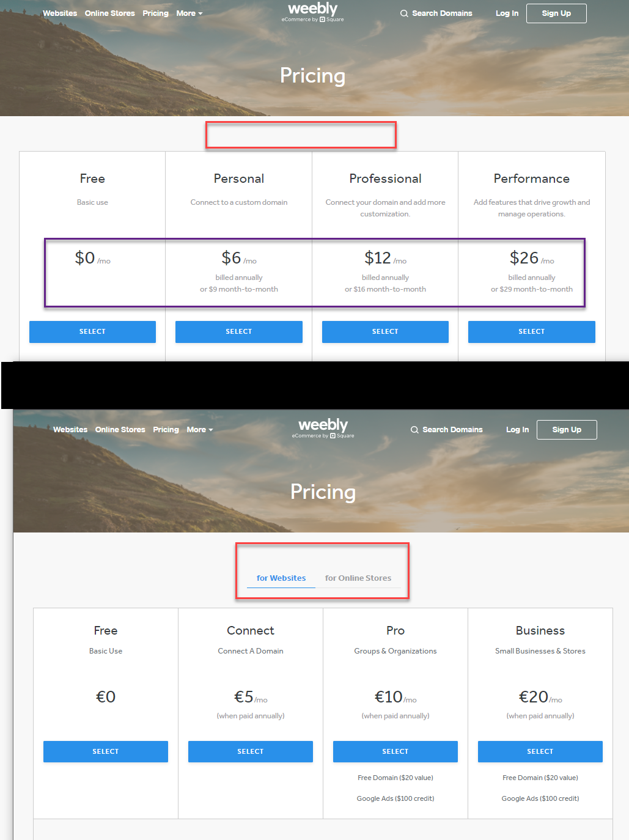Select the Personal plan

point(239,332)
